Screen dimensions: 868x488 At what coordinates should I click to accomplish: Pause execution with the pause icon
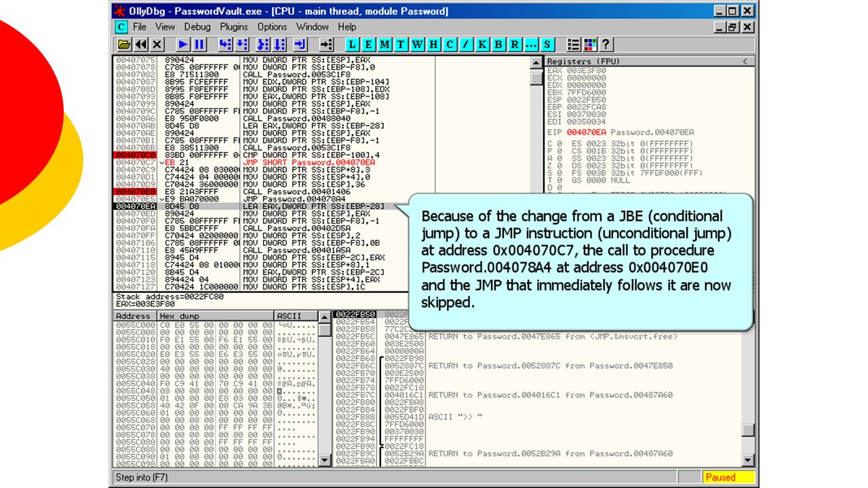(199, 44)
